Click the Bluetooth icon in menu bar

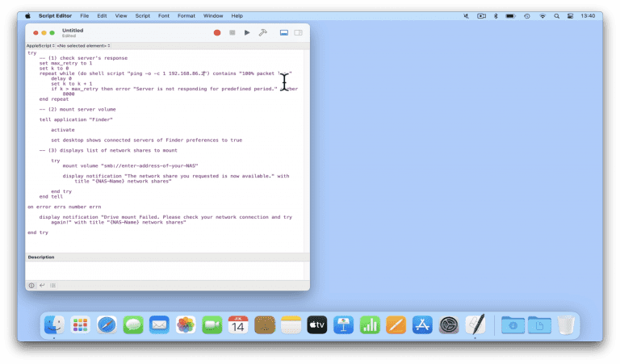(496, 16)
